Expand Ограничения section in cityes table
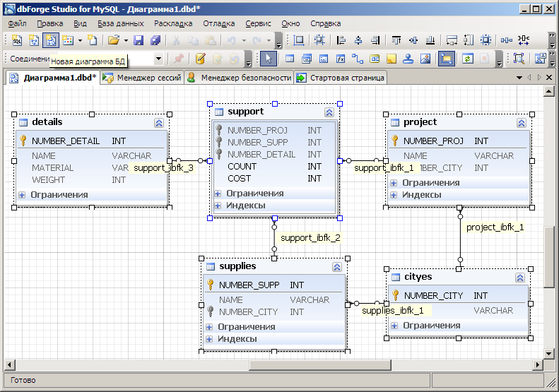The width and height of the screenshot is (559, 392). (395, 326)
